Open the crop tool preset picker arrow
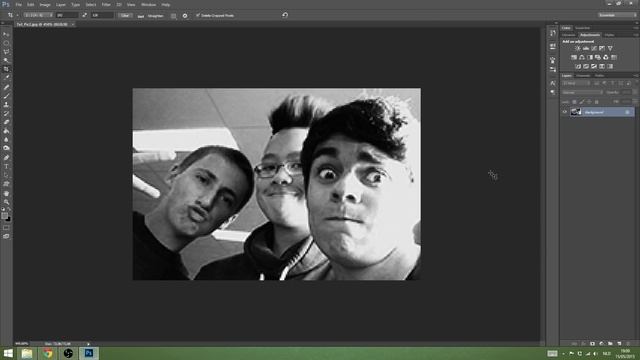Image resolution: width=640 pixels, height=360 pixels. coord(18,15)
